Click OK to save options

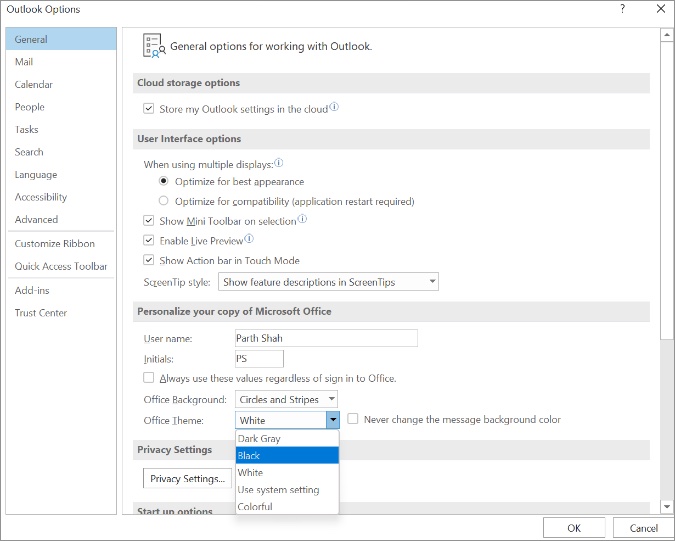tap(574, 528)
